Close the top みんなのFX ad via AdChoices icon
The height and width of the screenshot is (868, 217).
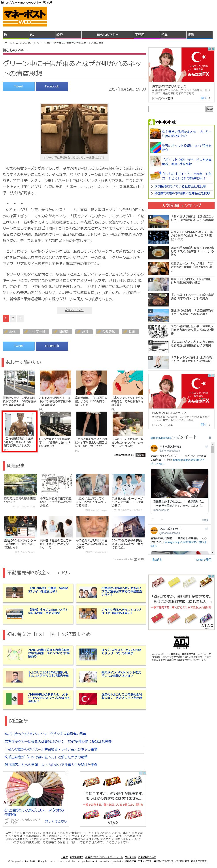click(213, 49)
